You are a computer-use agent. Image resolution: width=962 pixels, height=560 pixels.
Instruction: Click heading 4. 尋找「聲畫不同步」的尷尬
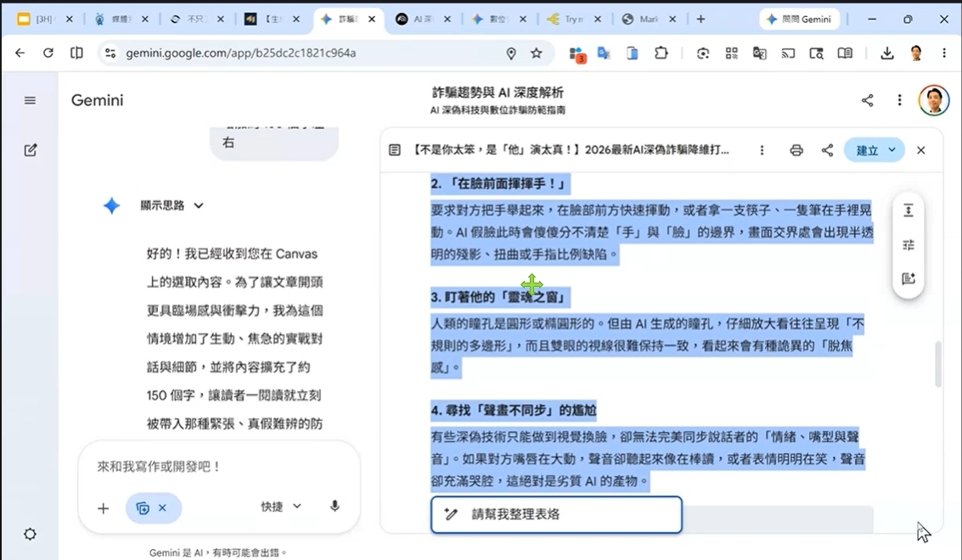coord(514,411)
